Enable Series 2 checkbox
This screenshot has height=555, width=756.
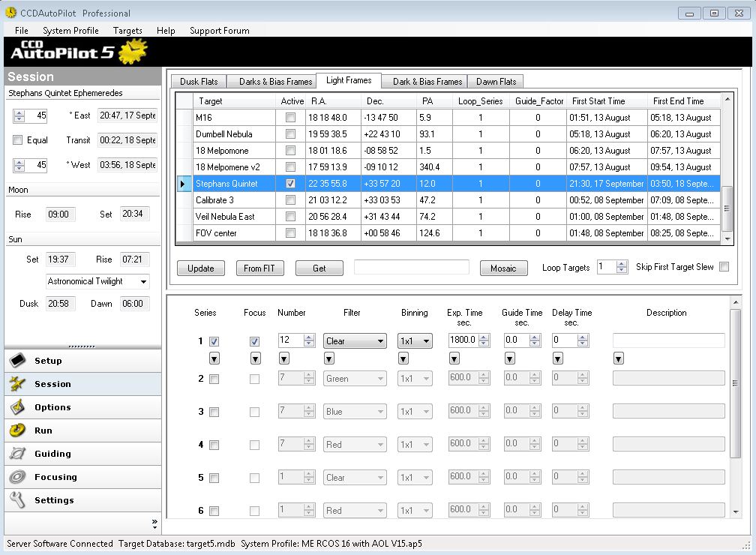pos(214,379)
